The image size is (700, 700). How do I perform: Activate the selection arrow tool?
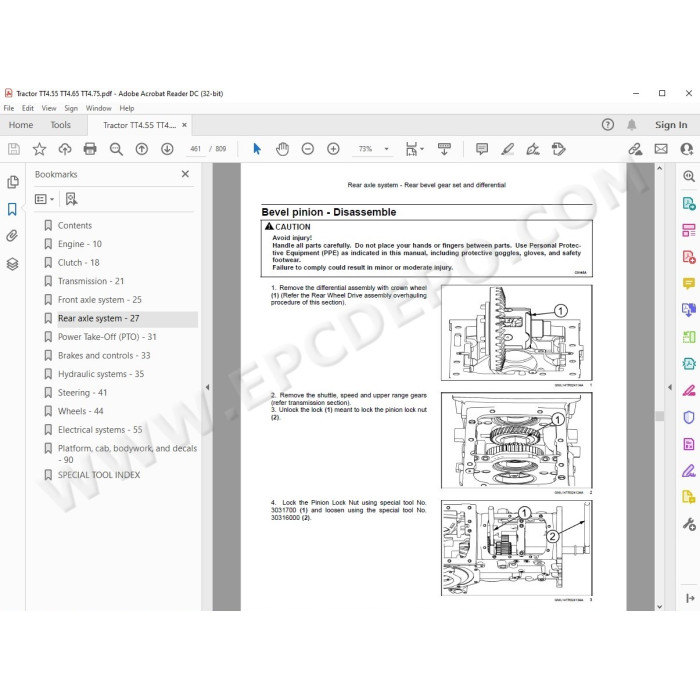click(x=257, y=149)
